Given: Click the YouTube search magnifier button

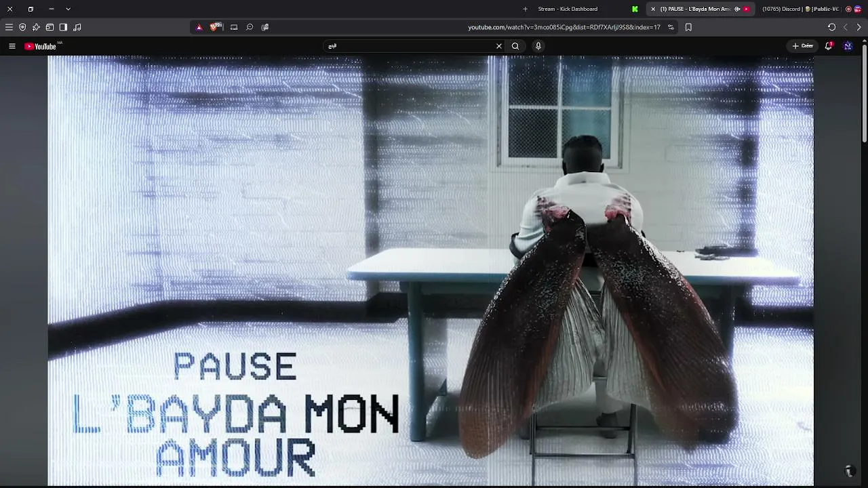Looking at the screenshot, I should click(x=515, y=46).
